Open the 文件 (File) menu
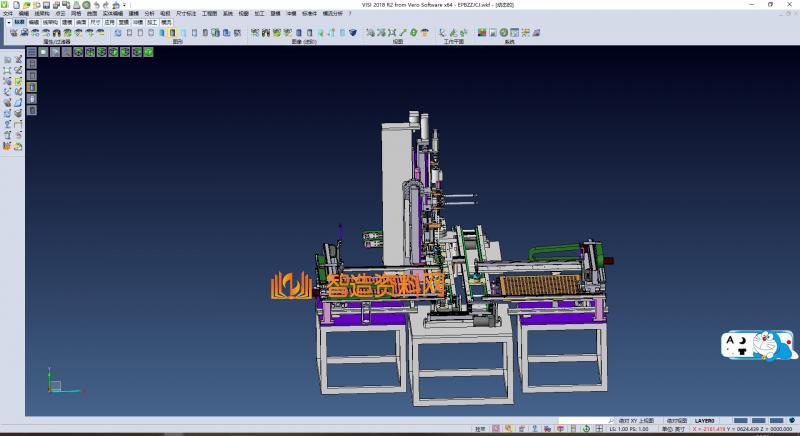This screenshot has height=436, width=800. point(7,13)
